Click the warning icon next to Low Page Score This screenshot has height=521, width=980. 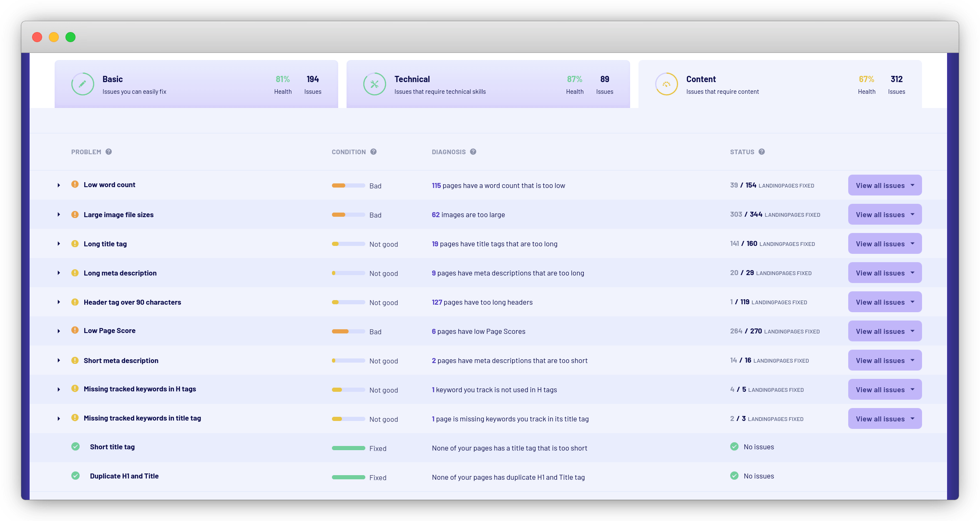[75, 330]
